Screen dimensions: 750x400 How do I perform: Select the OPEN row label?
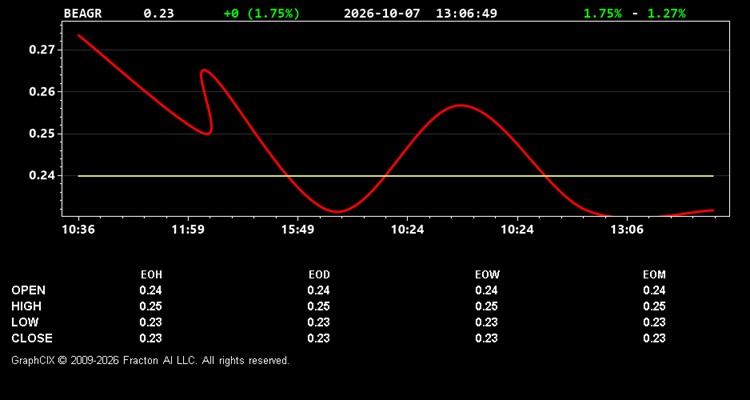click(29, 290)
